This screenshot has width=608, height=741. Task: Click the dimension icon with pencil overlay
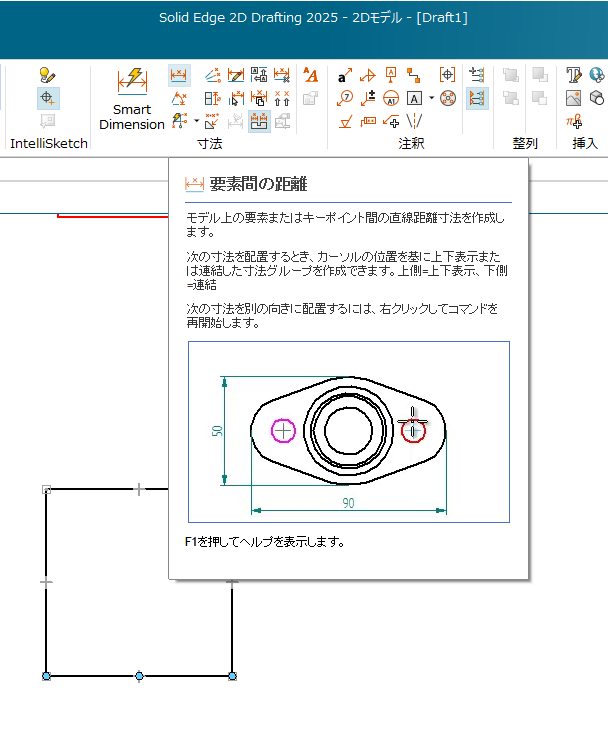[236, 76]
